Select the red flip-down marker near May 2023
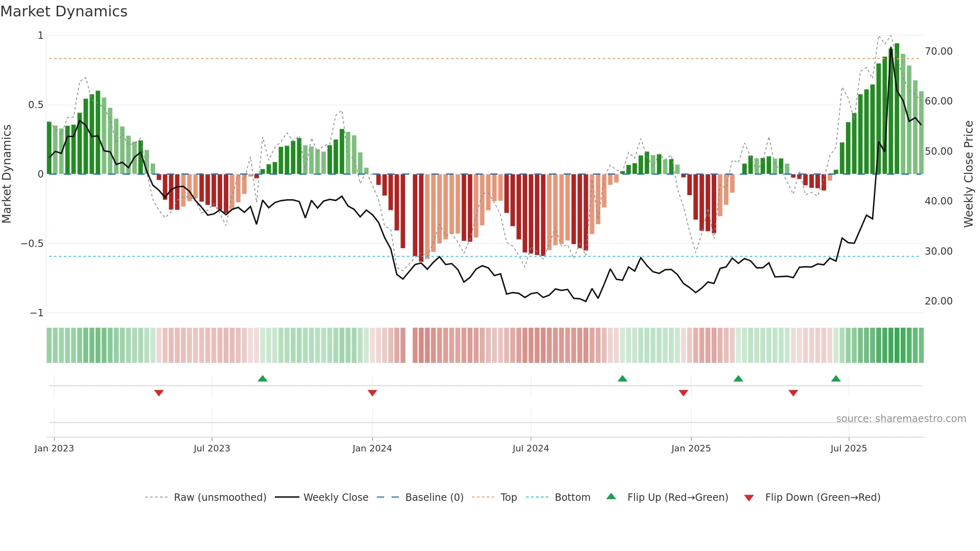The height and width of the screenshot is (551, 980). 159,393
